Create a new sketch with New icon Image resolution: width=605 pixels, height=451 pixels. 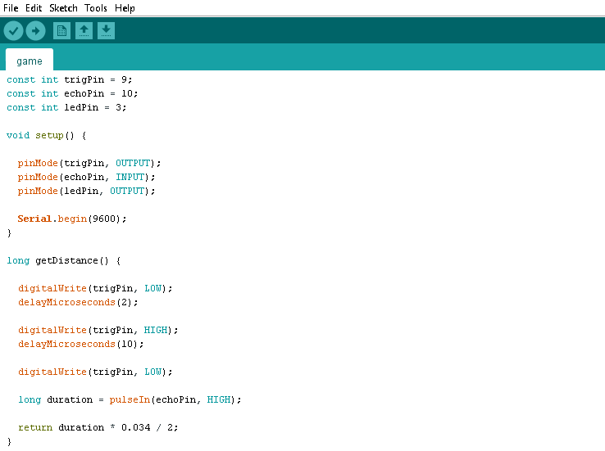click(61, 30)
